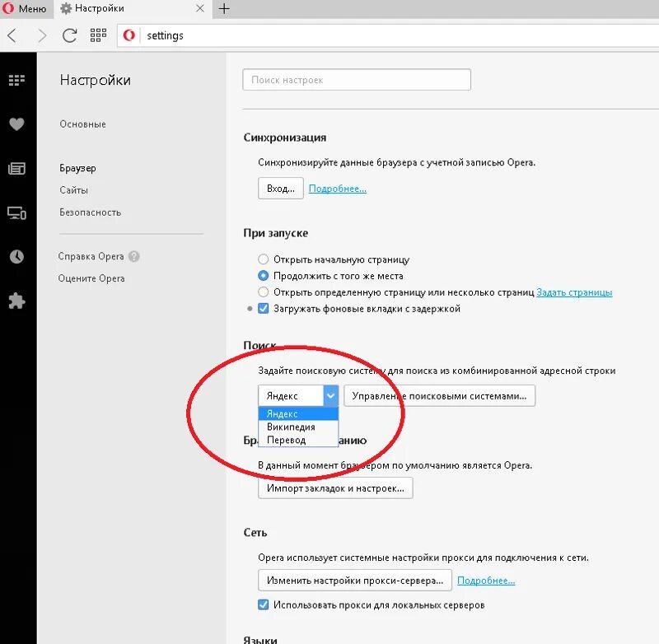Open Speed Dial from the sidebar grid icon

16,80
